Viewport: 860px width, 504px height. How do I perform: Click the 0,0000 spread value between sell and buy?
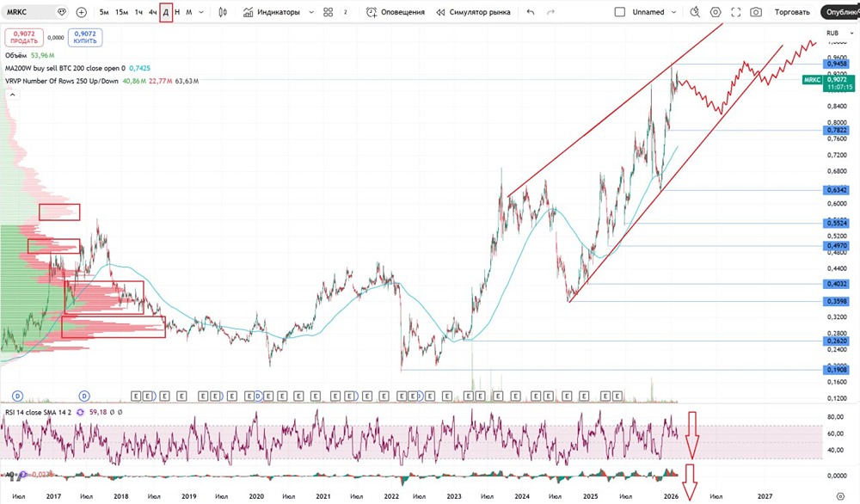pos(55,38)
